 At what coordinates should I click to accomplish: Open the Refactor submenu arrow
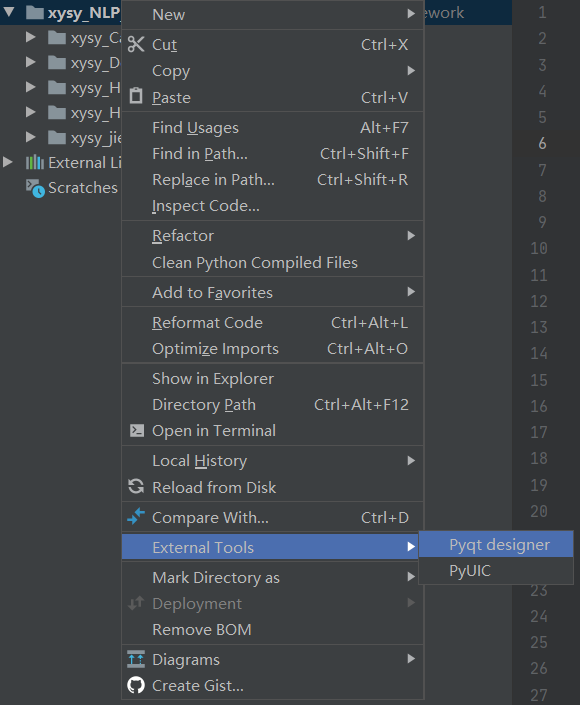(x=410, y=236)
